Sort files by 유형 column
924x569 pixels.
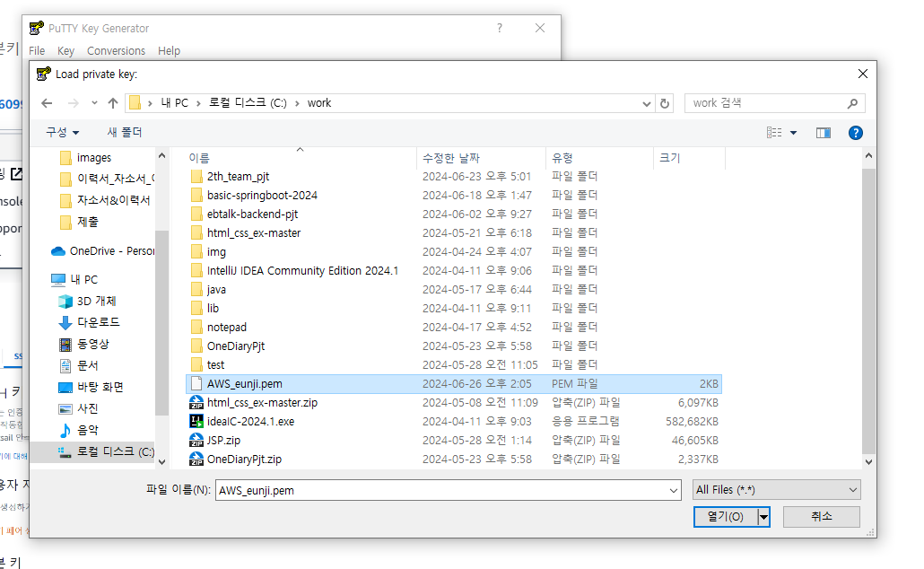(x=599, y=158)
